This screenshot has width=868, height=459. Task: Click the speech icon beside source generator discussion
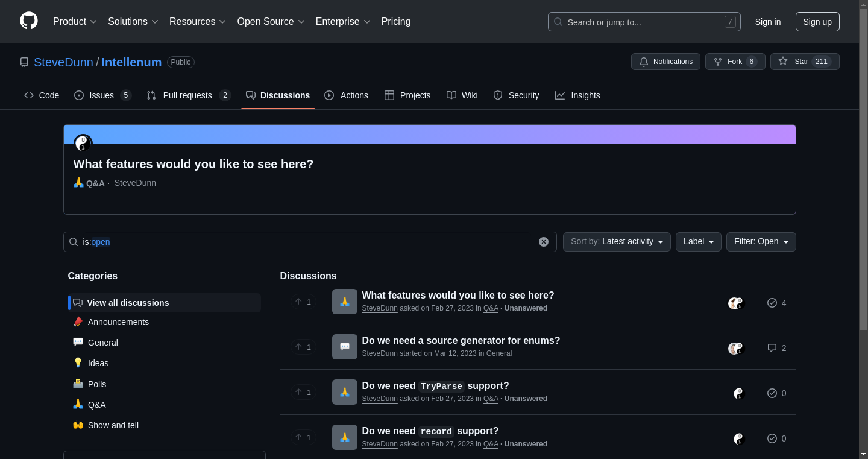point(345,347)
